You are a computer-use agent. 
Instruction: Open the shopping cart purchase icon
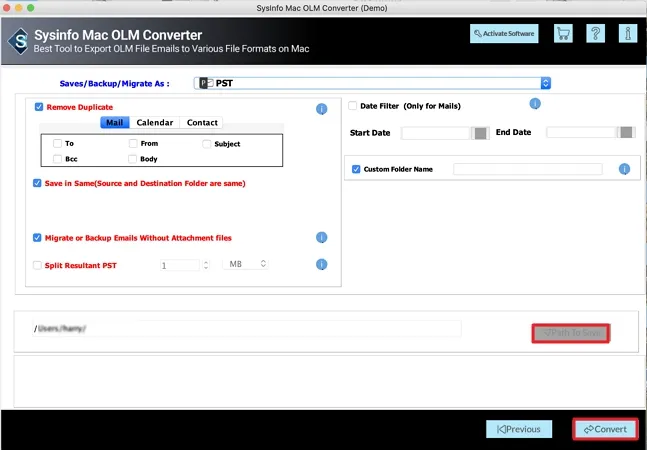point(563,33)
